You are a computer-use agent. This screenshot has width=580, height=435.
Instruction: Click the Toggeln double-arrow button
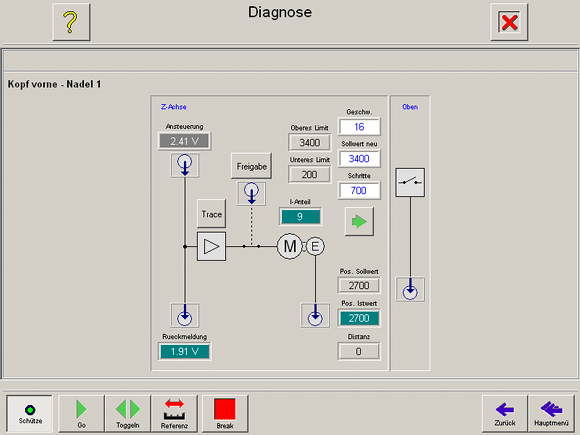click(x=128, y=414)
